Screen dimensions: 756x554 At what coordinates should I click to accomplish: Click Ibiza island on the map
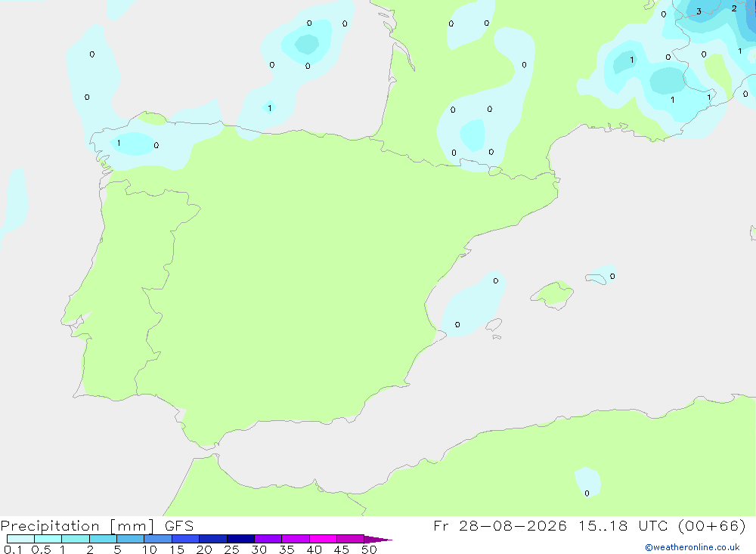tap(494, 325)
